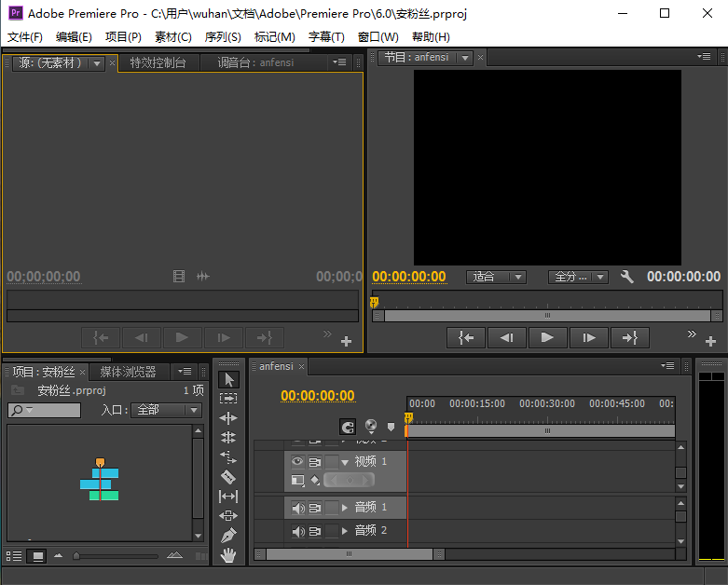Switch project panel to list view
This screenshot has width=728, height=585.
point(14,556)
